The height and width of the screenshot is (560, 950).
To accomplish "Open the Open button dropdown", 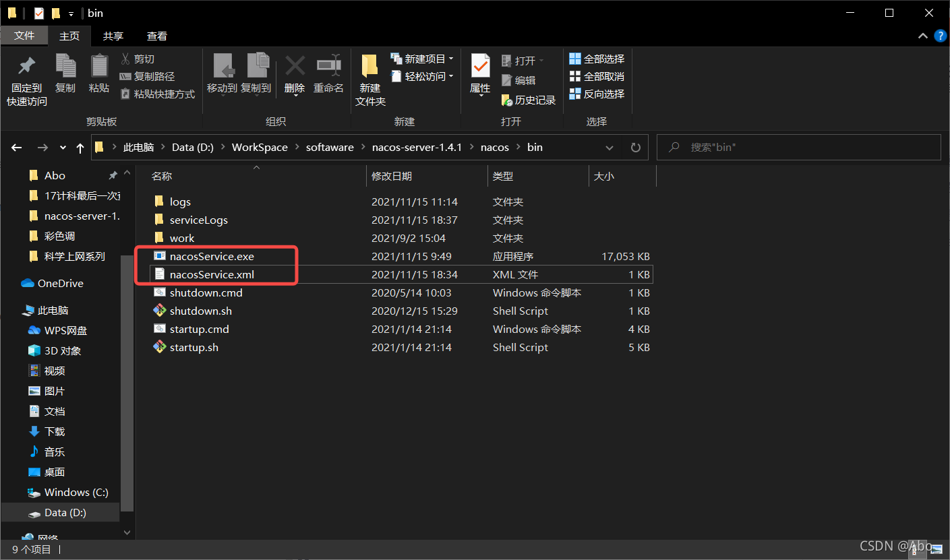I will coord(541,61).
